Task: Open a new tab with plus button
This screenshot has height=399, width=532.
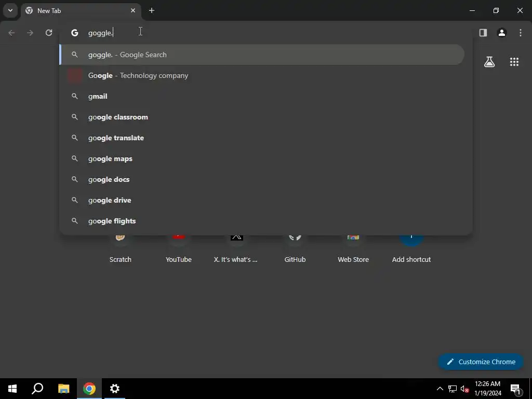Action: (x=152, y=10)
